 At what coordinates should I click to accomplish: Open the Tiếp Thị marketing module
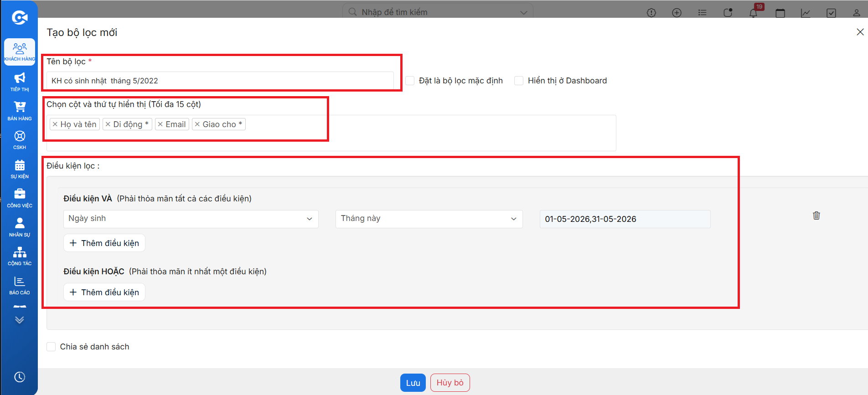[x=20, y=82]
